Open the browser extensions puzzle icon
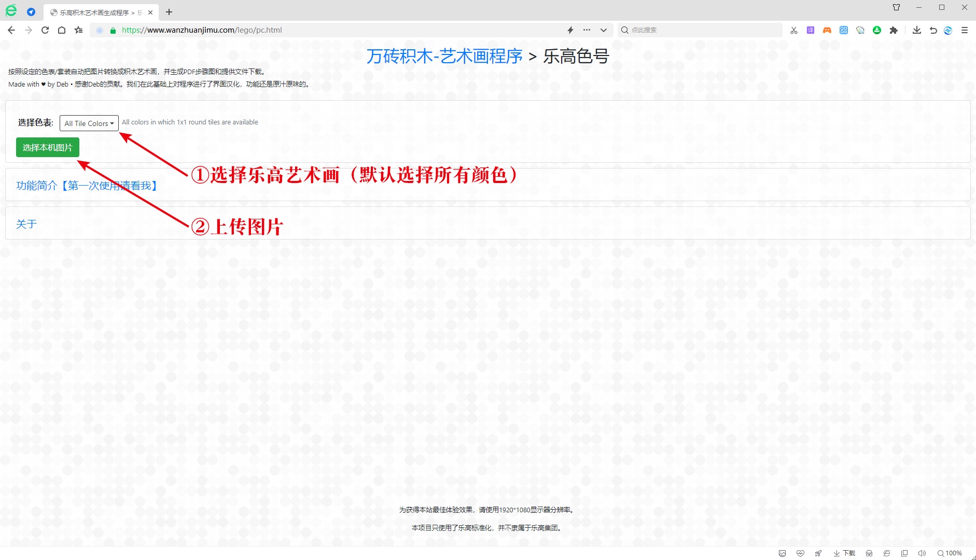Image resolution: width=976 pixels, height=560 pixels. pyautogui.click(x=894, y=30)
